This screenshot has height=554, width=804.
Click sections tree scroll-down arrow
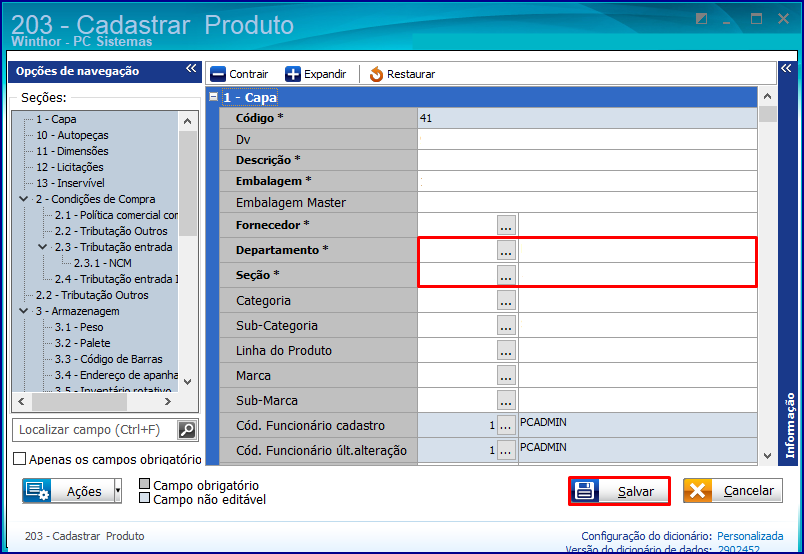188,382
